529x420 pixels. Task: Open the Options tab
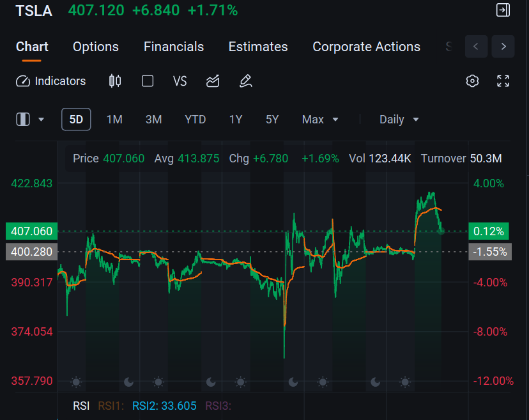[96, 47]
